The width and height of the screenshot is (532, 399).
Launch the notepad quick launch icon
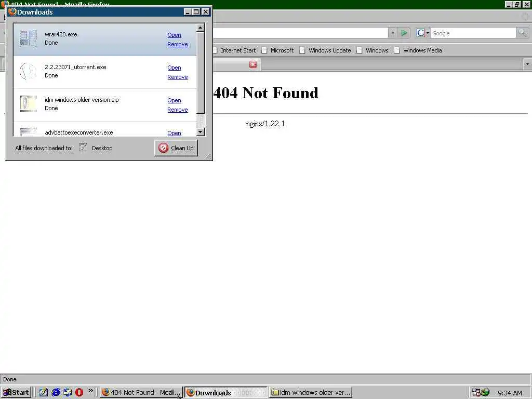(x=44, y=393)
